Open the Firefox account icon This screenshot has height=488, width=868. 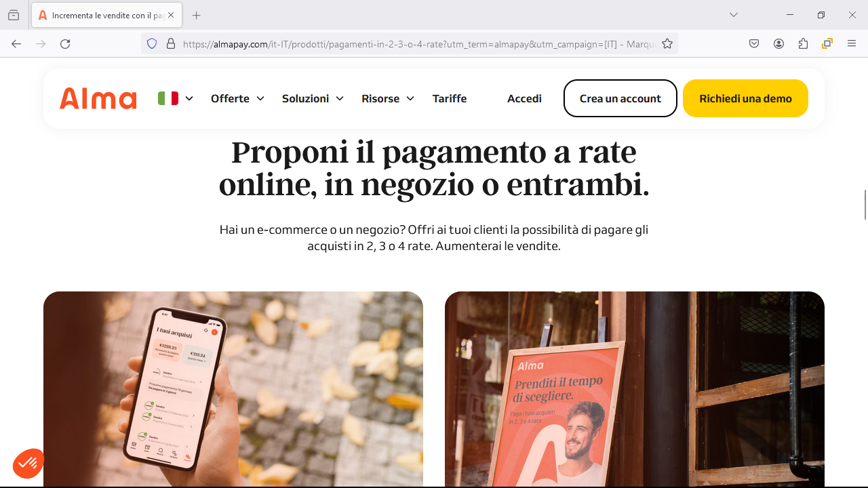[x=778, y=44]
